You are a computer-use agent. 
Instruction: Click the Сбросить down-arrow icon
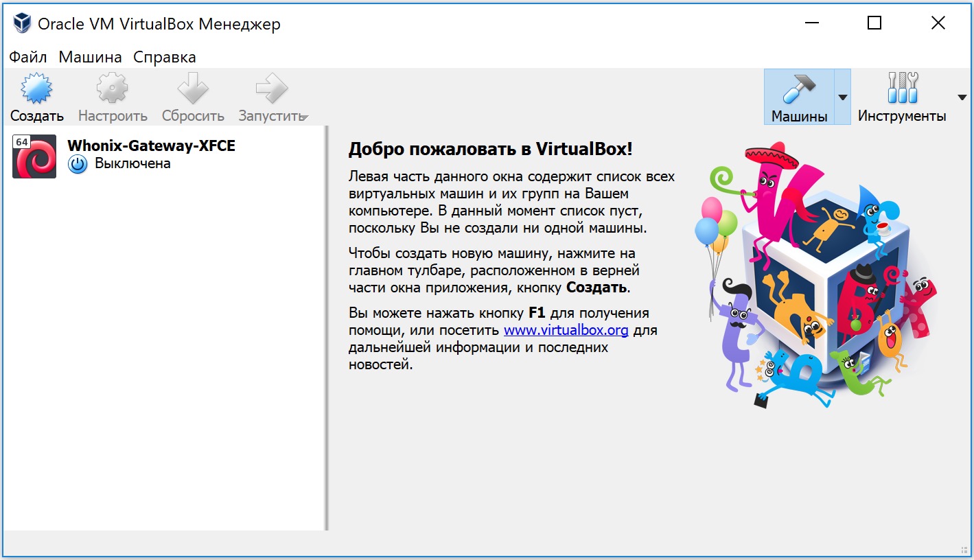pyautogui.click(x=193, y=89)
